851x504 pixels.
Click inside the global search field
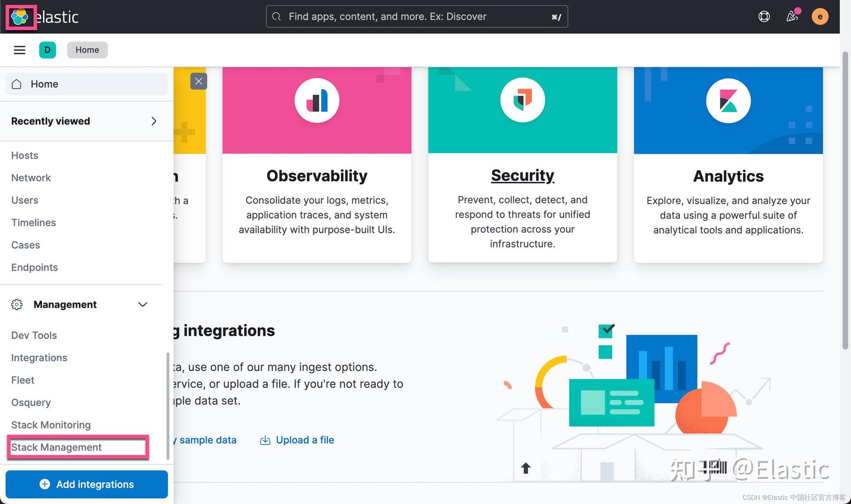pyautogui.click(x=417, y=17)
